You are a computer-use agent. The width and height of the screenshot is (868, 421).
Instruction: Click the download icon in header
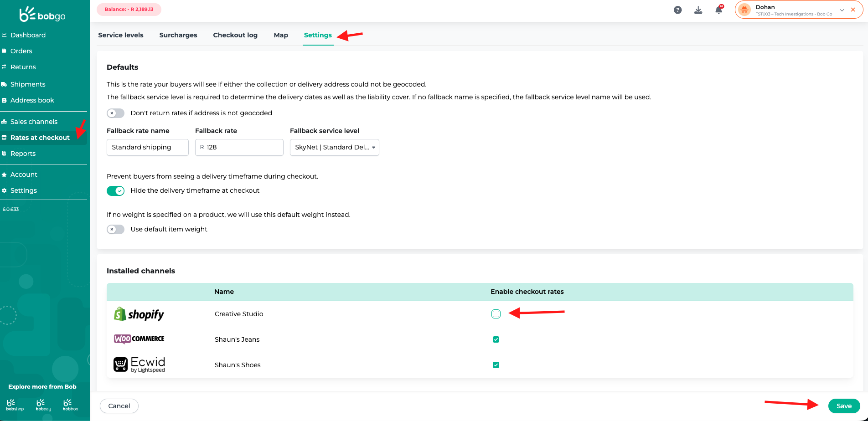pos(698,10)
